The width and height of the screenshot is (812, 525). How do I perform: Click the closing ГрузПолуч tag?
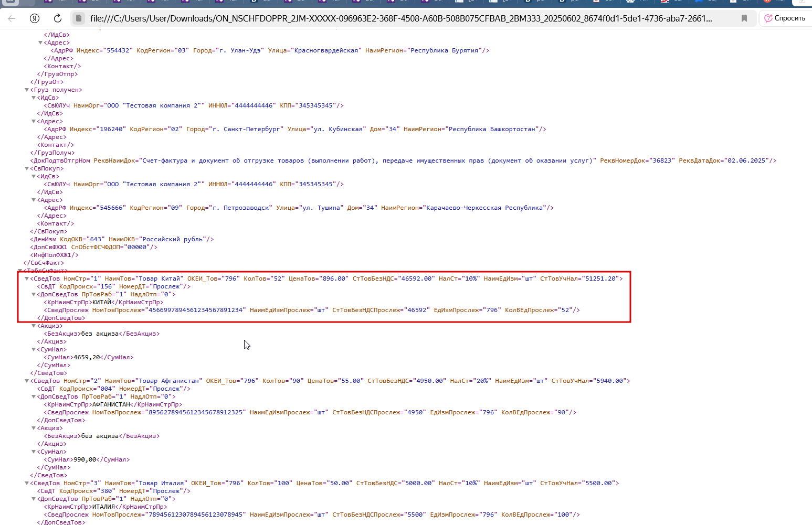(52, 153)
